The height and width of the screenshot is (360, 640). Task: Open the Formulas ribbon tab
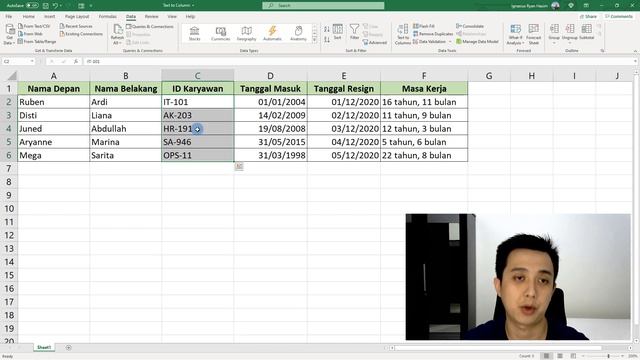click(107, 17)
